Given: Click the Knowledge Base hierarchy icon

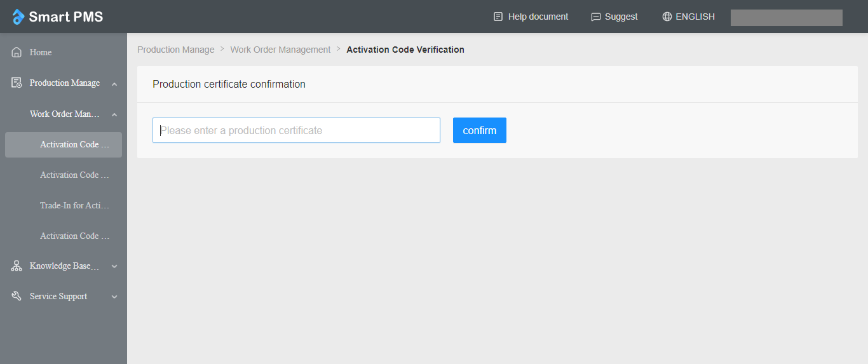Looking at the screenshot, I should click(17, 266).
